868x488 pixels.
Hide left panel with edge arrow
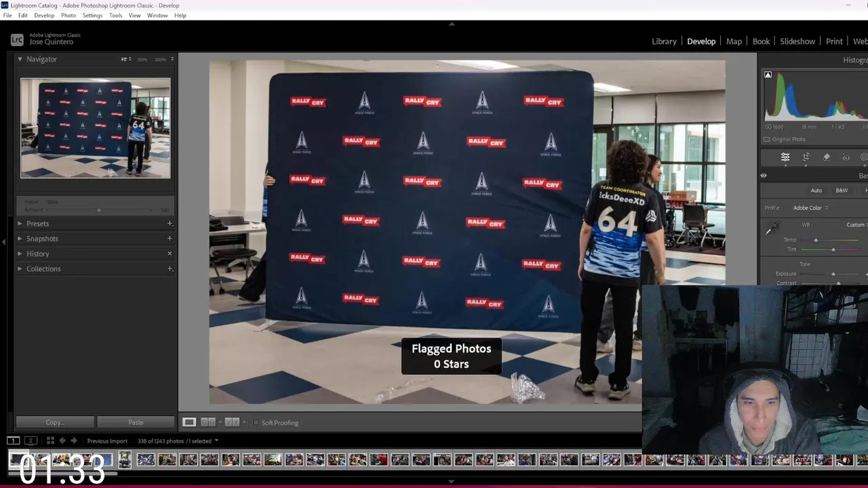[x=3, y=241]
